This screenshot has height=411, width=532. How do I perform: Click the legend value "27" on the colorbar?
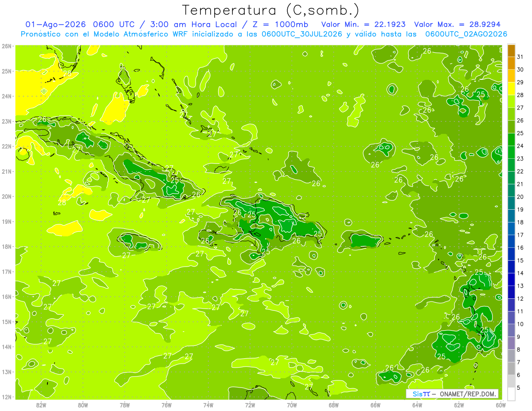coord(520,108)
